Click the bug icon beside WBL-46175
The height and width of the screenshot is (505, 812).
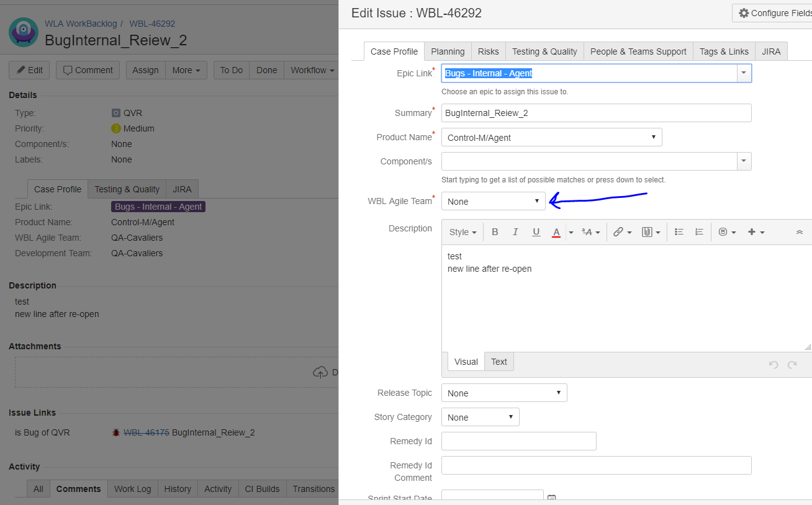click(x=115, y=432)
